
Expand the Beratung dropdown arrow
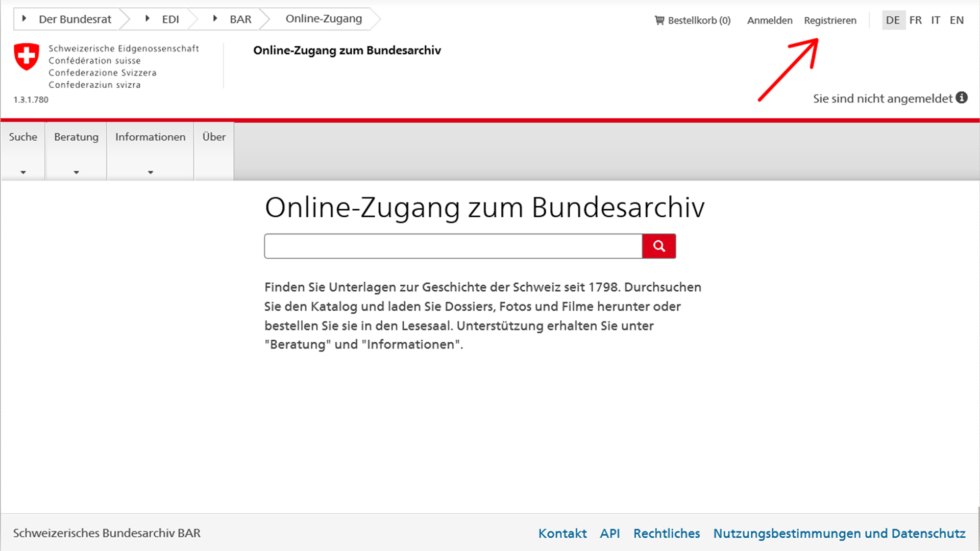76,172
